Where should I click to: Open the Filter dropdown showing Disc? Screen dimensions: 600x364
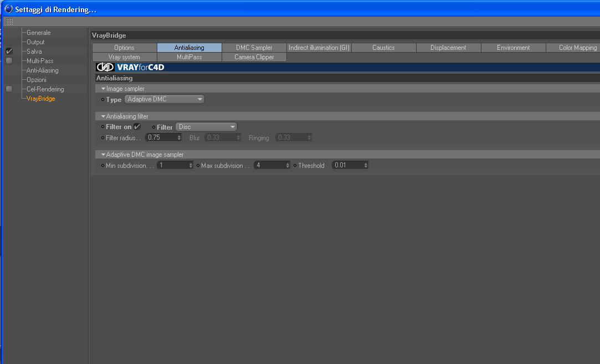click(206, 127)
